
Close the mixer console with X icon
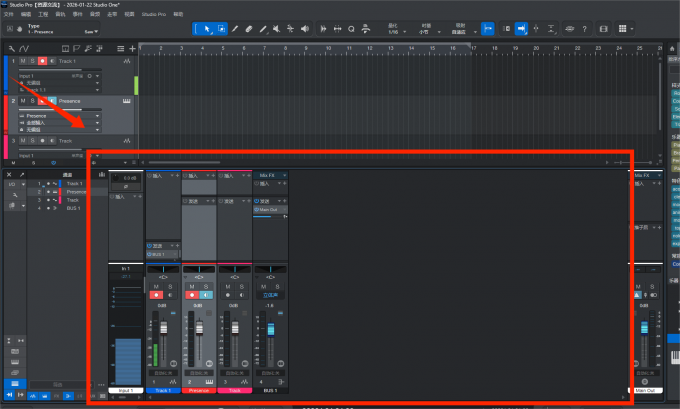(10, 174)
